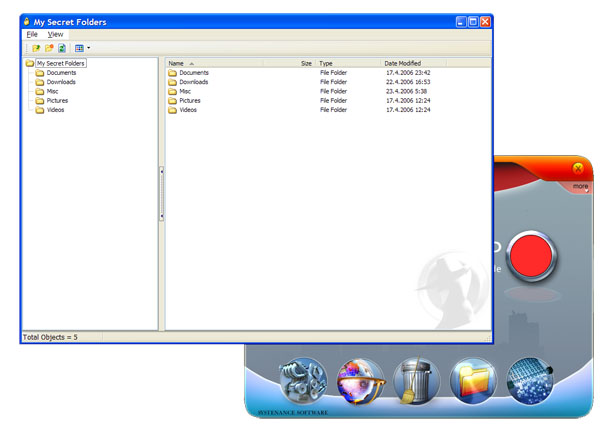
Task: Sort by the Type column header
Action: coord(348,63)
